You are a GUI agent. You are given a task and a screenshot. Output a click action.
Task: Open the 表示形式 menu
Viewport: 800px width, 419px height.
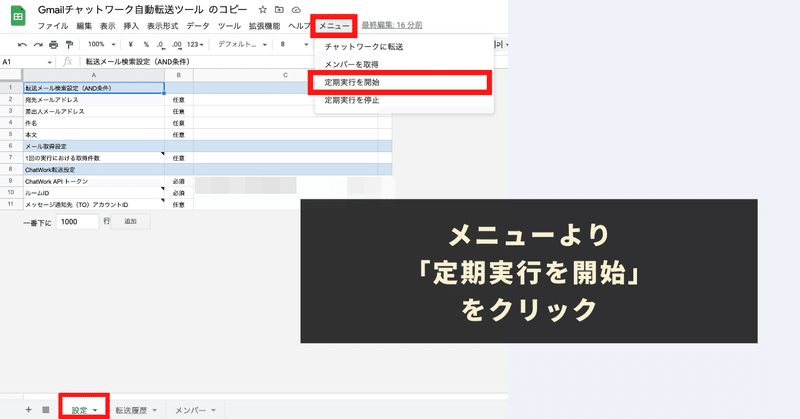pyautogui.click(x=163, y=26)
